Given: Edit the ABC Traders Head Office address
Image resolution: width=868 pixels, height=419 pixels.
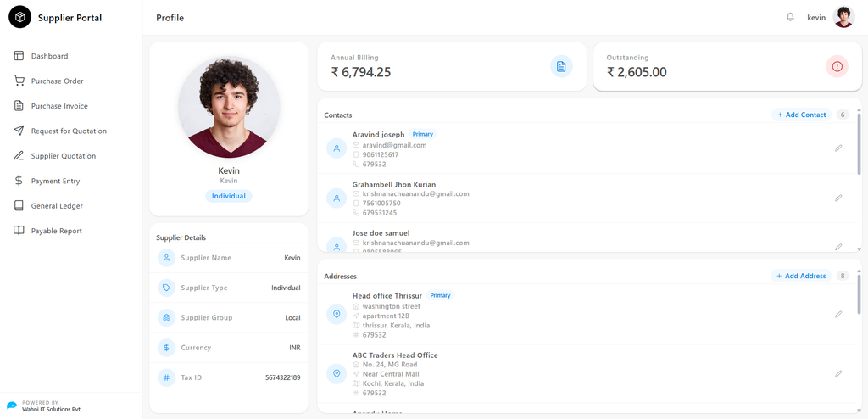Looking at the screenshot, I should pos(838,374).
